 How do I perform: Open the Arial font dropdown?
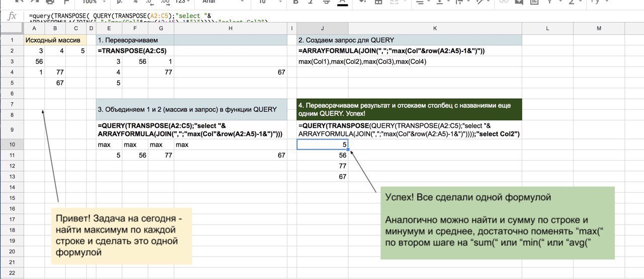click(x=221, y=3)
